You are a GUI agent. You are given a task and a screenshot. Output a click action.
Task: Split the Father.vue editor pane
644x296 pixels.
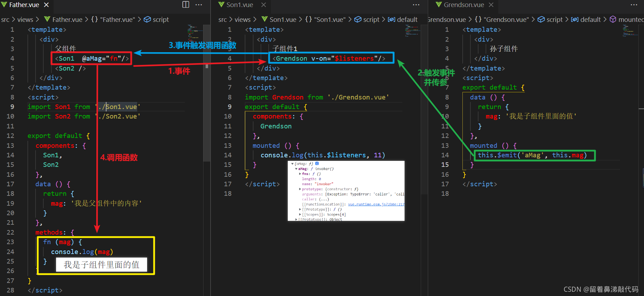pyautogui.click(x=186, y=5)
